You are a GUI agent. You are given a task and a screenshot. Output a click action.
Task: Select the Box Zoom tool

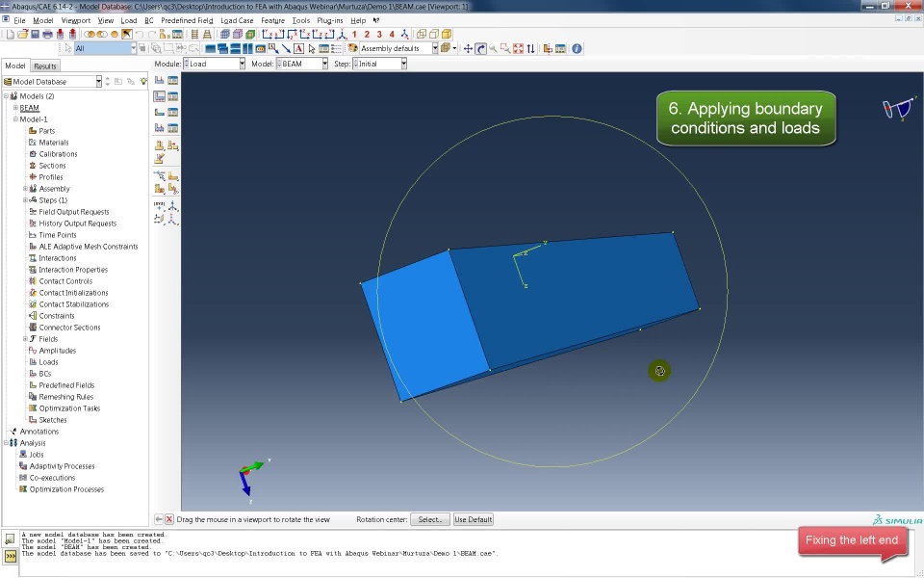[505, 48]
